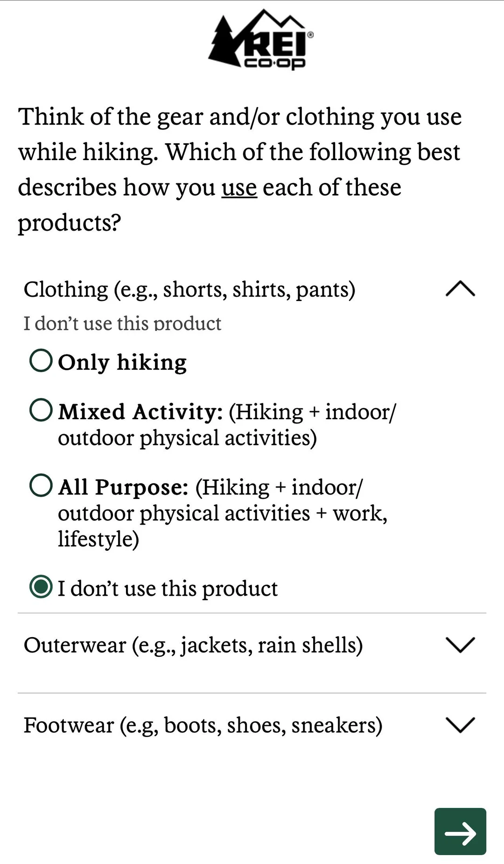Select the All Purpose option
This screenshot has width=504, height=864.
click(x=41, y=486)
